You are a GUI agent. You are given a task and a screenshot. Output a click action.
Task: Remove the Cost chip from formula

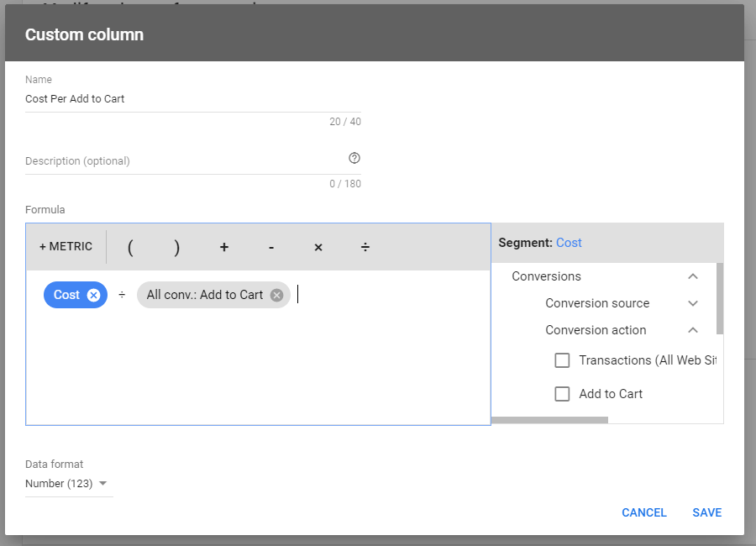coord(93,295)
